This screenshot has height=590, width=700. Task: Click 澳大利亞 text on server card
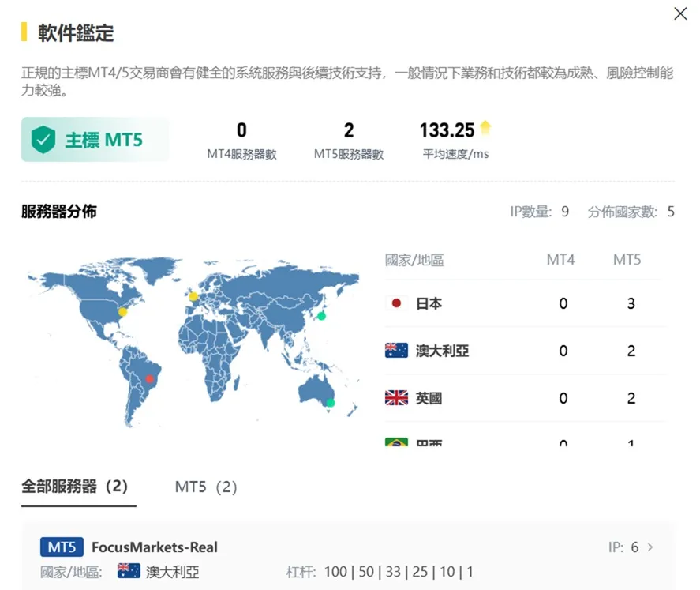point(173,572)
